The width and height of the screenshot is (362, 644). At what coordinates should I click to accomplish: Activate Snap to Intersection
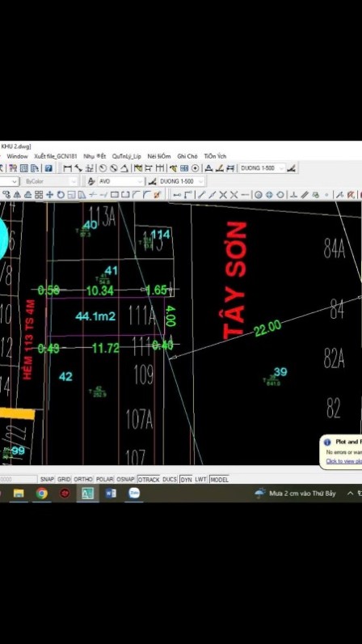coord(223,194)
